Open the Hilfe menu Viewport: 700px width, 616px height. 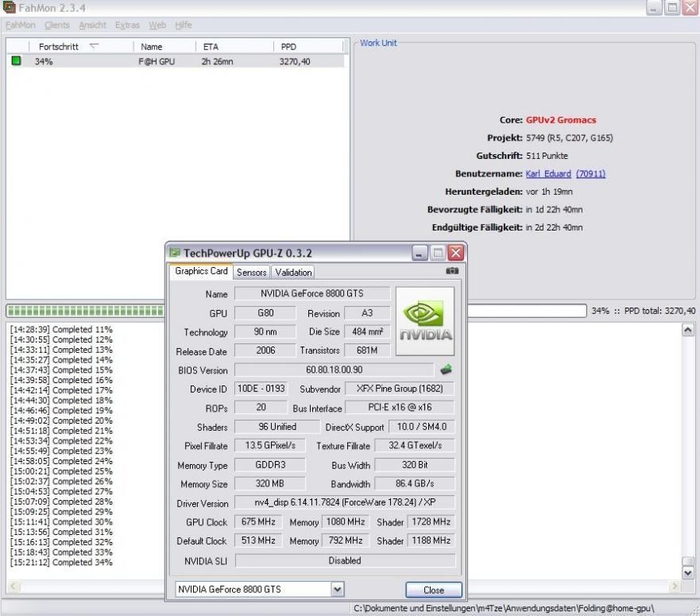[x=183, y=25]
